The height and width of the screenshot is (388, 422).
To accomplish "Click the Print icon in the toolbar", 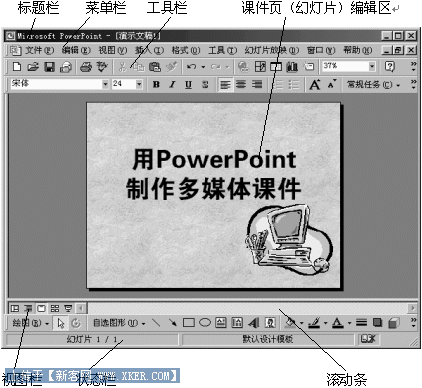I will [x=86, y=67].
